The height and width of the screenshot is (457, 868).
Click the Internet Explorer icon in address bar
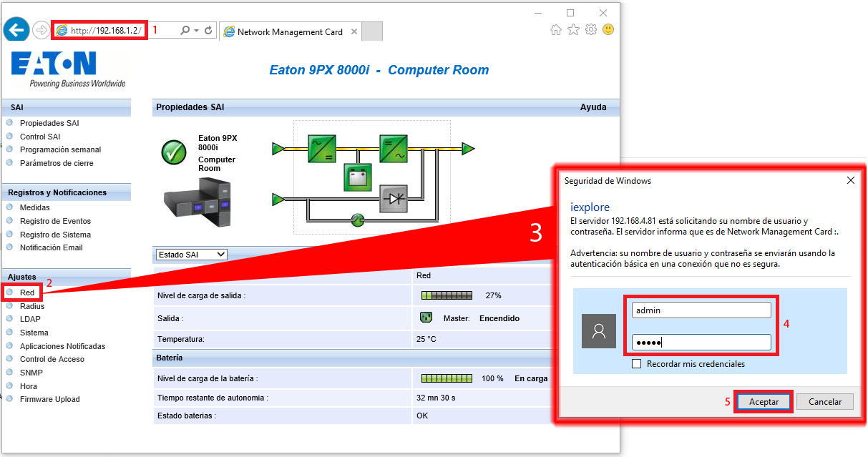62,30
